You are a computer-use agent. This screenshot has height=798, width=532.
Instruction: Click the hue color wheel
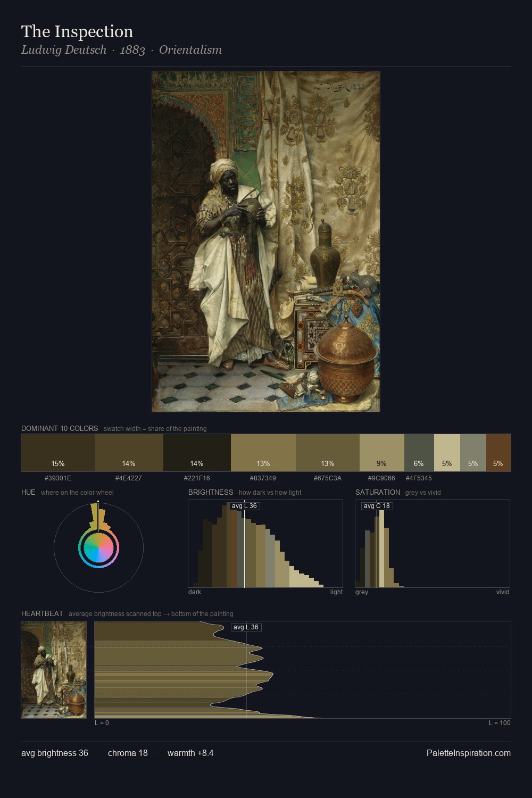[x=98, y=547]
